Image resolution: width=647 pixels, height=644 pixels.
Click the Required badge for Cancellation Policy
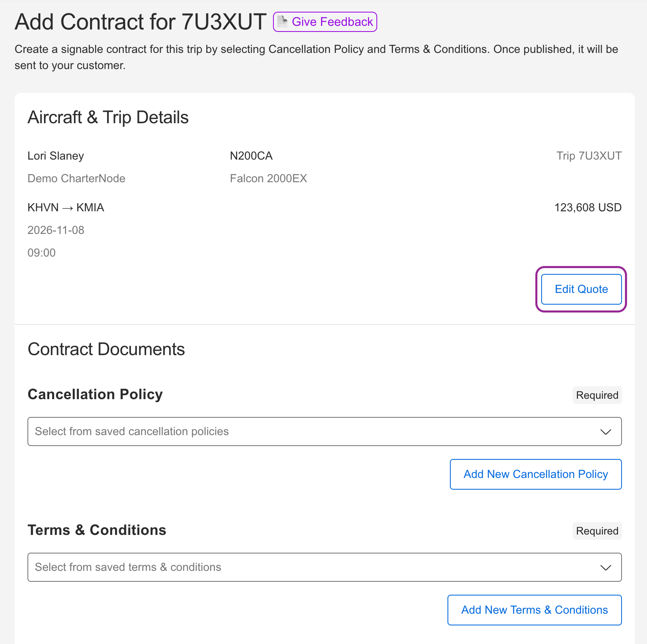597,395
